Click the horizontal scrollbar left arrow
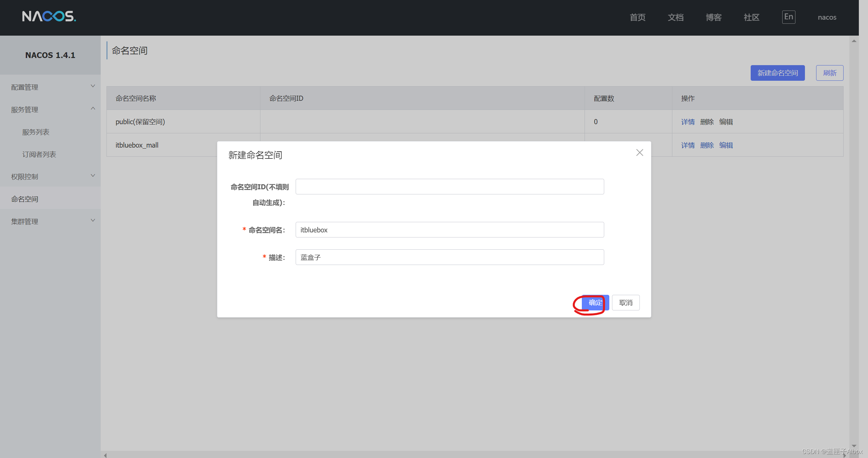This screenshot has width=868, height=458. tap(105, 455)
